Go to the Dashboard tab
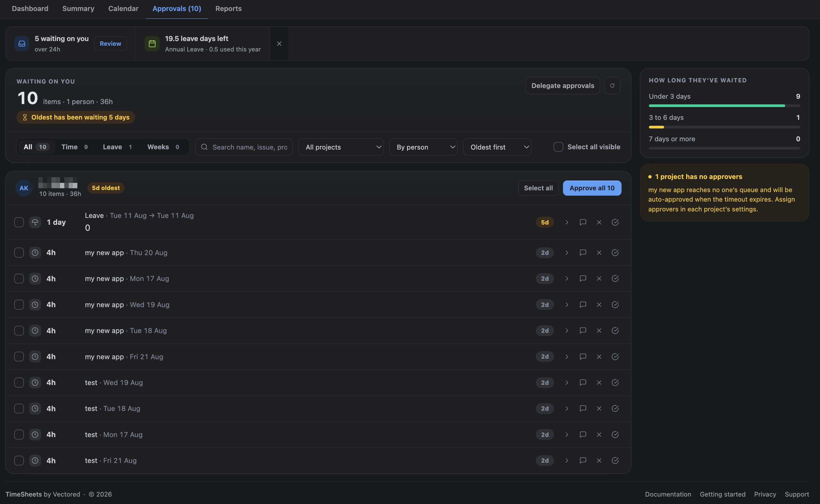This screenshot has width=820, height=504. tap(30, 9)
